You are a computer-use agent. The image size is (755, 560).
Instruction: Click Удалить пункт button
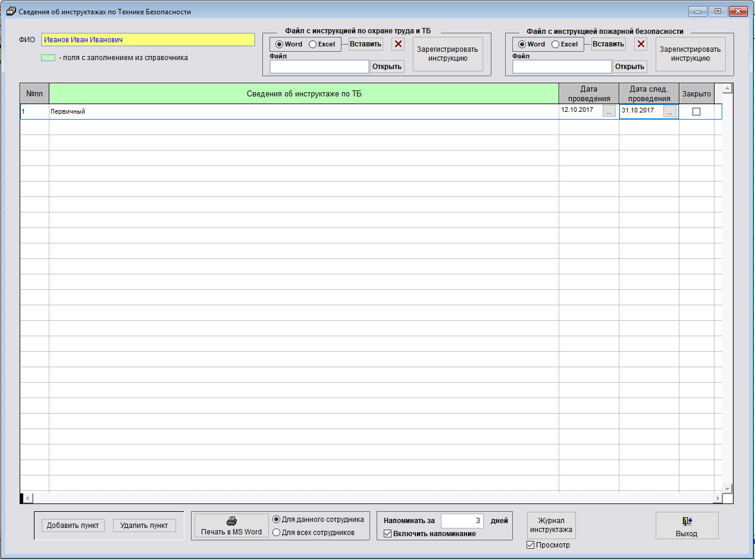pos(144,525)
